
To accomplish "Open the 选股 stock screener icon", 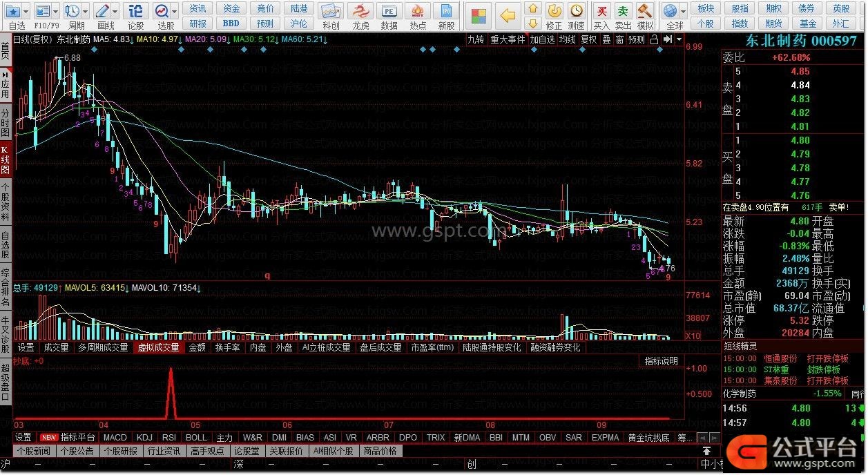I will point(161,12).
